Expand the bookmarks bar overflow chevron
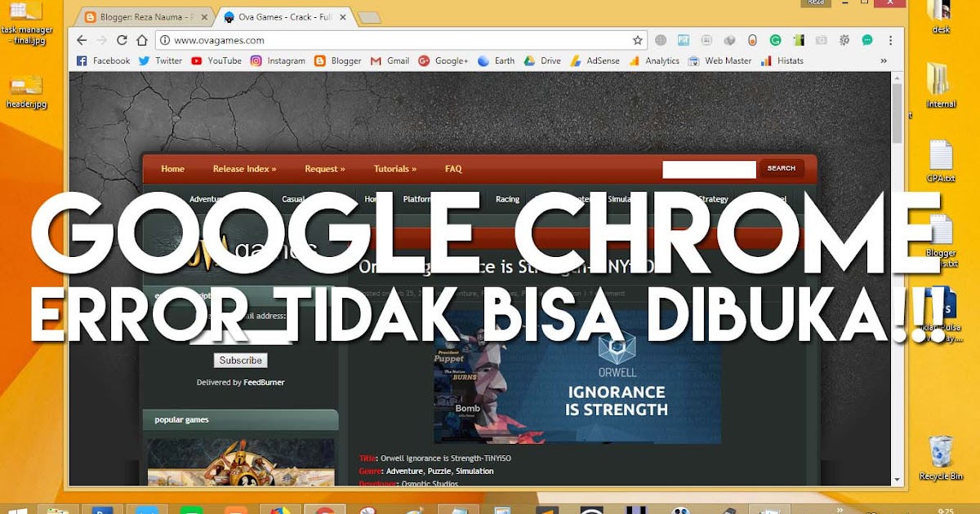The width and height of the screenshot is (980, 514). tap(883, 60)
